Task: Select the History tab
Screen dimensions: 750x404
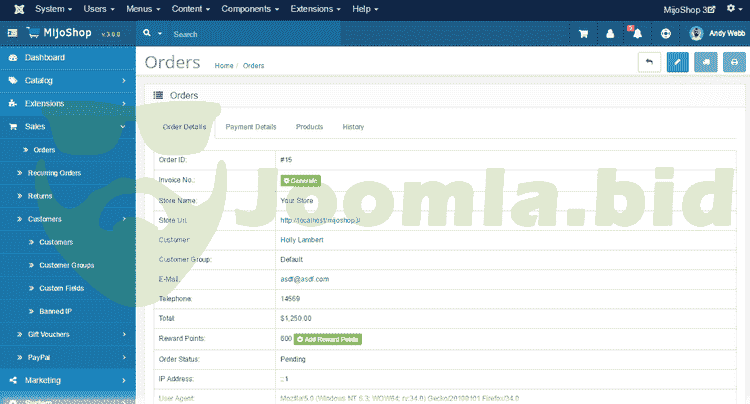Action: pyautogui.click(x=353, y=127)
